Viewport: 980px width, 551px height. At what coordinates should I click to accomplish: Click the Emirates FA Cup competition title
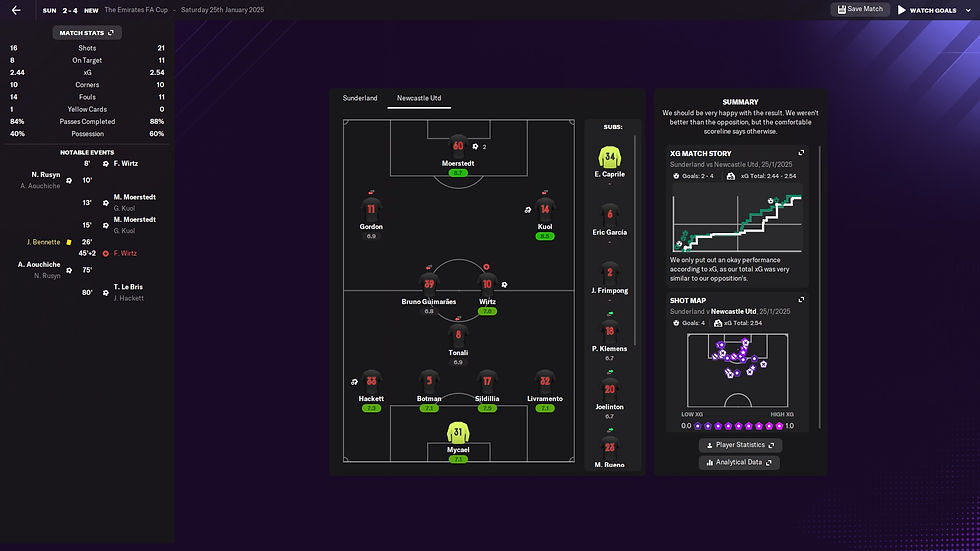[136, 10]
